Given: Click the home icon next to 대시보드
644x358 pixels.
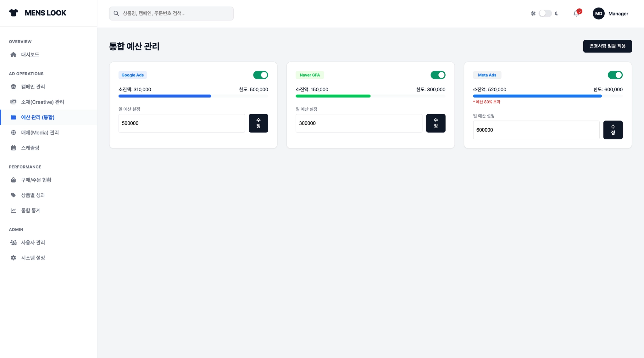Looking at the screenshot, I should point(13,55).
